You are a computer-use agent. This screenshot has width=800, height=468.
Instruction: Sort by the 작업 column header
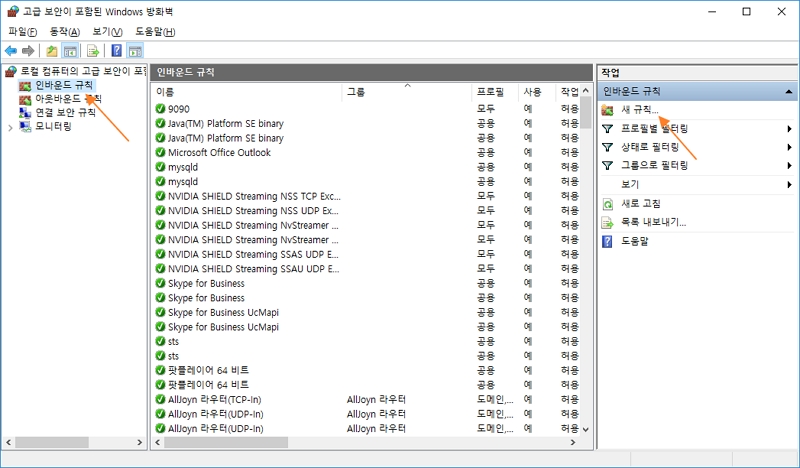click(x=569, y=92)
